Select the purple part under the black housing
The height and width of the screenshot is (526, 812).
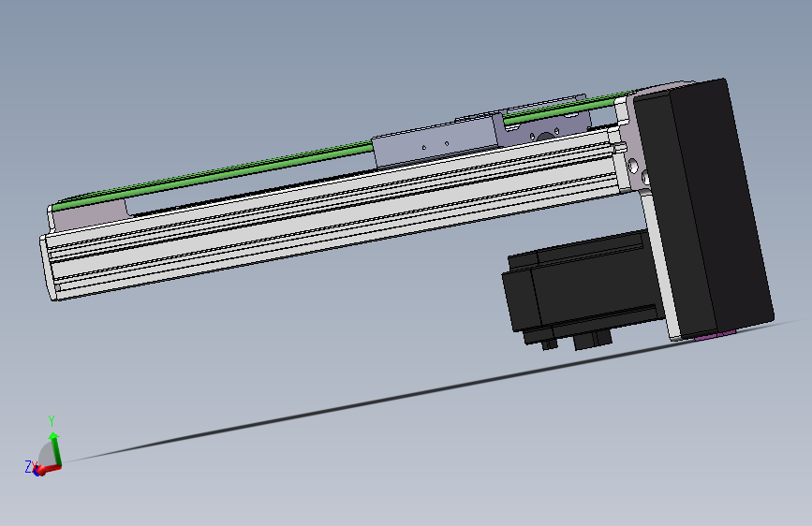715,335
